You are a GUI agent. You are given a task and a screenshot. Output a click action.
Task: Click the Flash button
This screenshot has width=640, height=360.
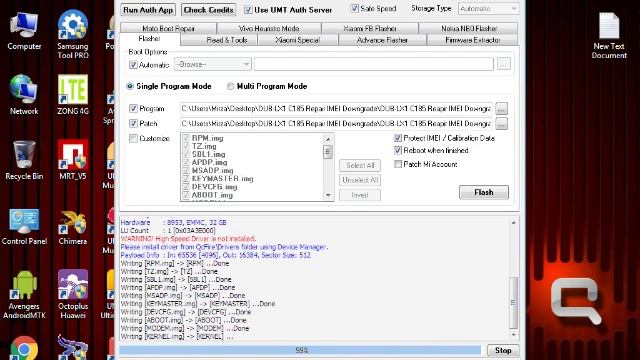pyautogui.click(x=484, y=192)
